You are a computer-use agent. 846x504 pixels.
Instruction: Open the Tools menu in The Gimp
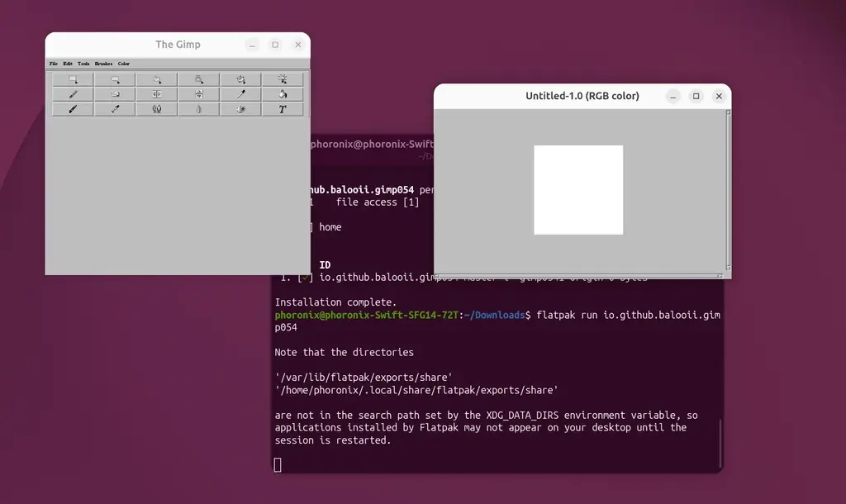pos(83,64)
